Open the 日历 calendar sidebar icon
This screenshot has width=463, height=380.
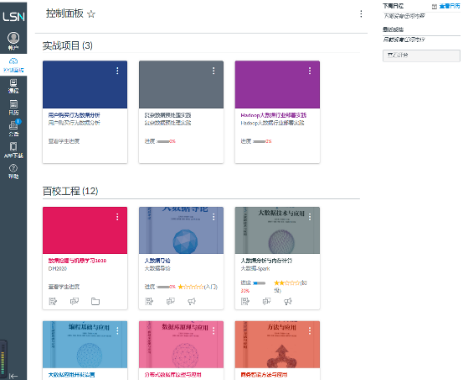tap(13, 107)
